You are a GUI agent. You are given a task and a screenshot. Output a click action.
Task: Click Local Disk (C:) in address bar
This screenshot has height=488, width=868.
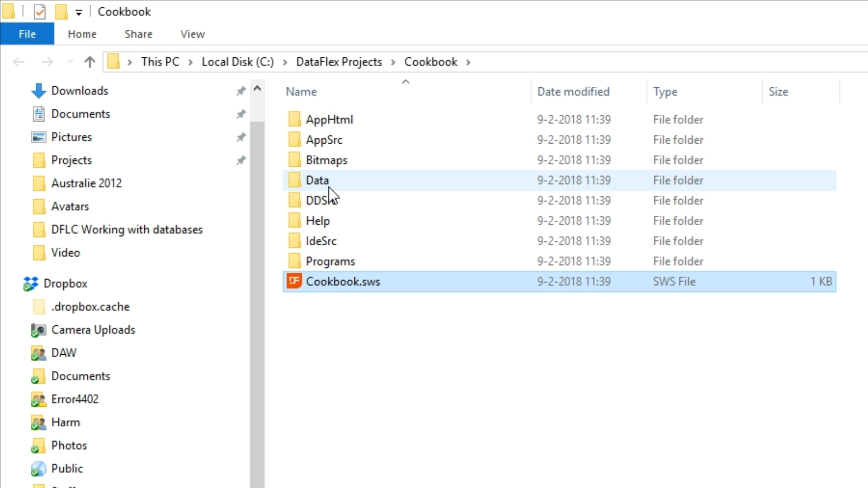(x=237, y=62)
